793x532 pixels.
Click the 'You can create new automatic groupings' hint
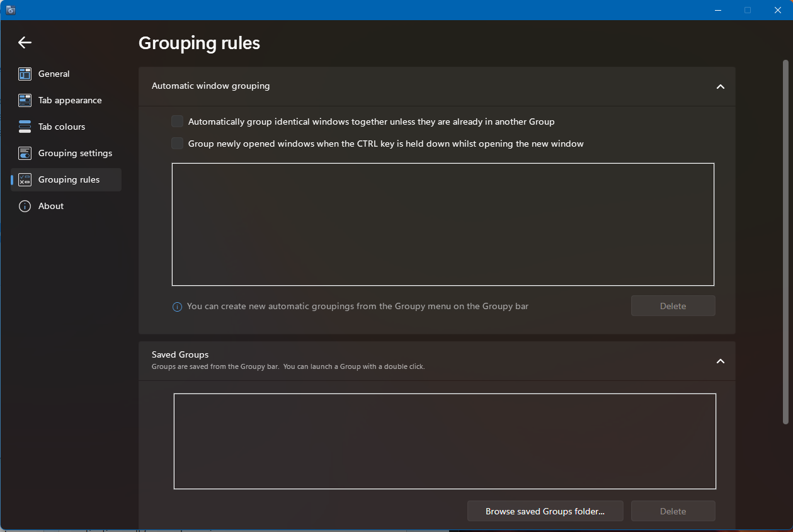pyautogui.click(x=358, y=307)
